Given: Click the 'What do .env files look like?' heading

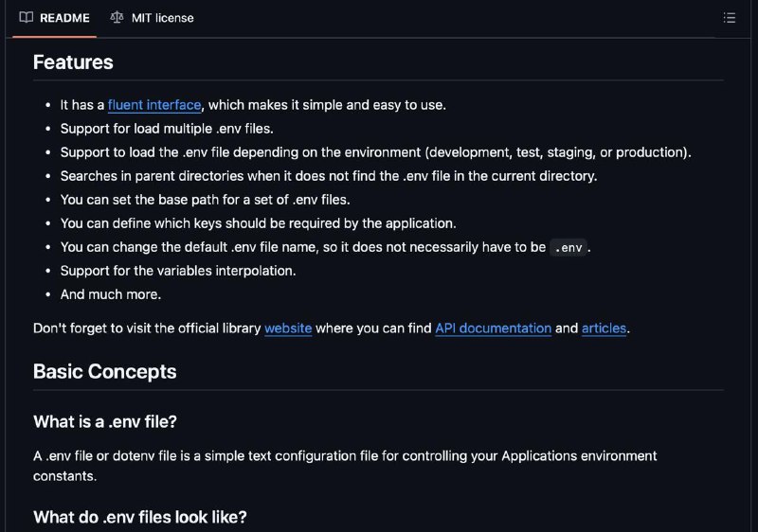Looking at the screenshot, I should [x=139, y=517].
